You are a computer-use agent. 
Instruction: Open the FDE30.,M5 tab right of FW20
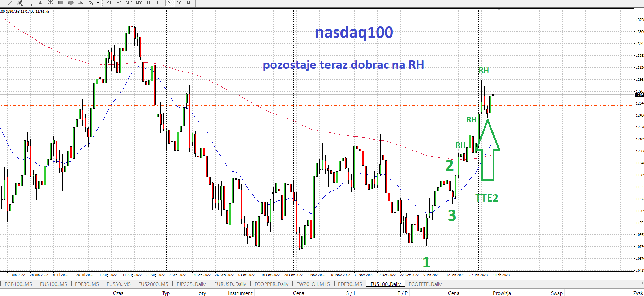350,284
